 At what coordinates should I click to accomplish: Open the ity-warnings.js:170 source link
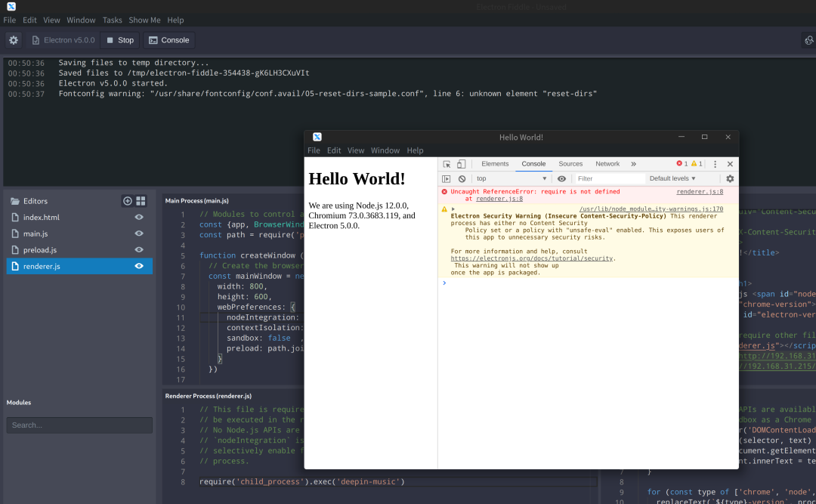(x=651, y=209)
